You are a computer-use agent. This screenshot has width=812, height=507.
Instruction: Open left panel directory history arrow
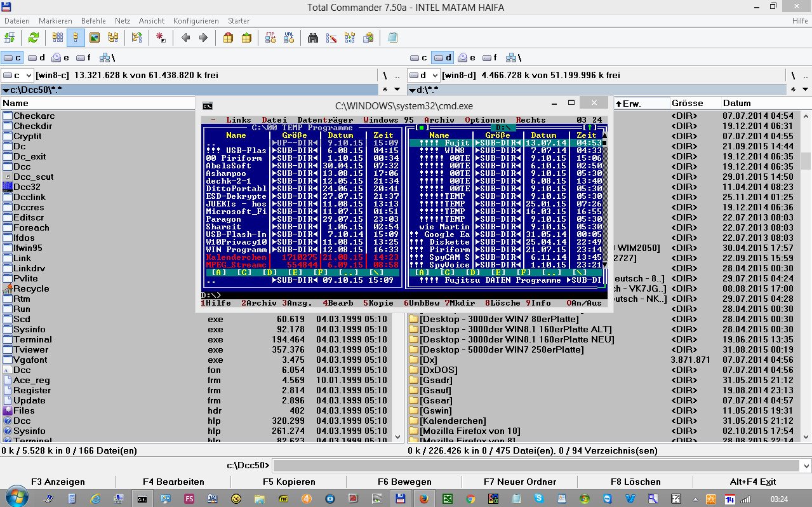point(397,90)
